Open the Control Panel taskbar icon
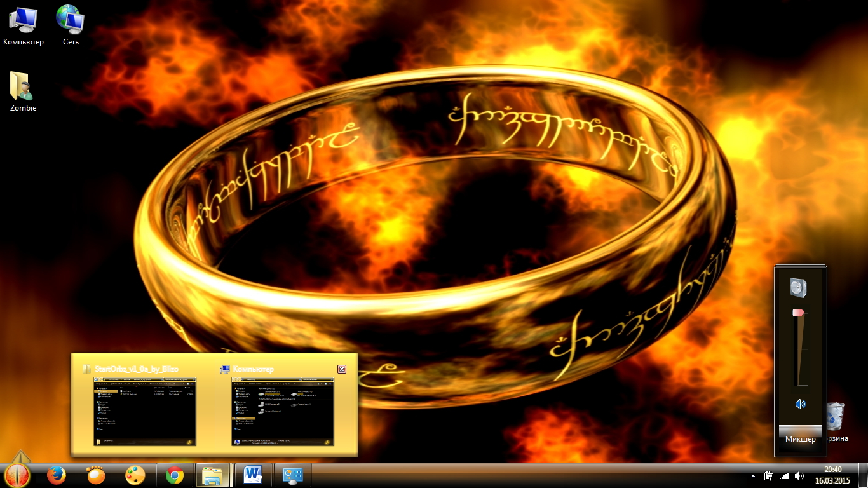 click(293, 475)
